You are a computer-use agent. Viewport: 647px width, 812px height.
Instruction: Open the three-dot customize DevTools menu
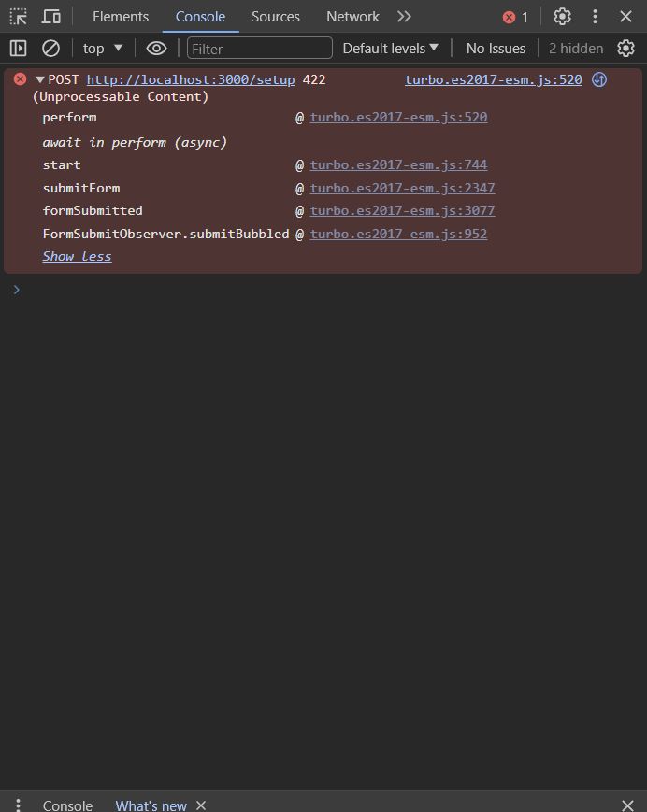[595, 17]
